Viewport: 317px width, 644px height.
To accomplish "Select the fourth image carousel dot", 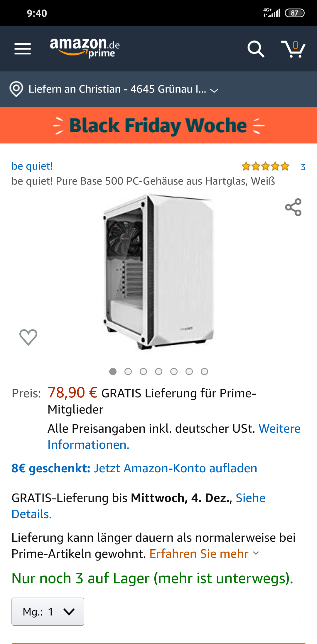I will tap(158, 372).
